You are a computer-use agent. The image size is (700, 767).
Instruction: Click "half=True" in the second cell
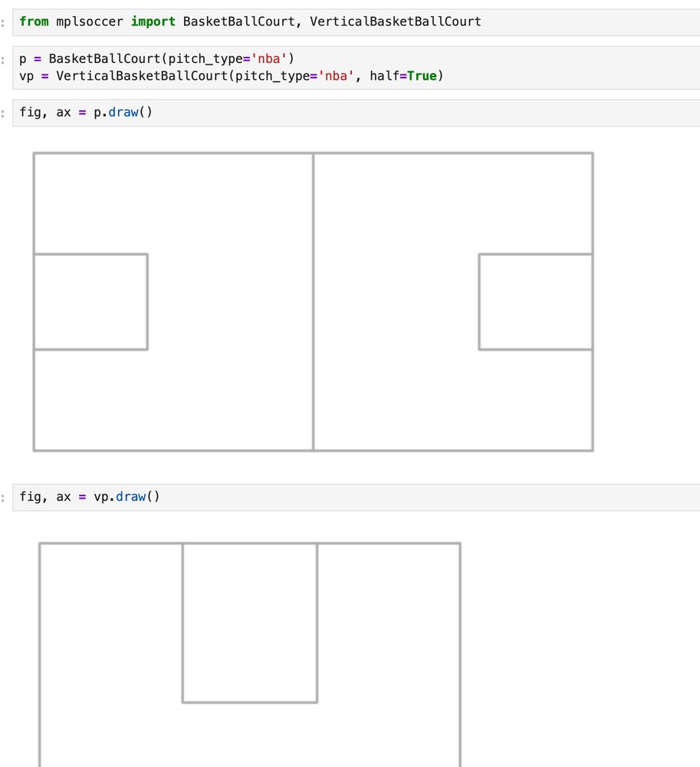coord(403,76)
